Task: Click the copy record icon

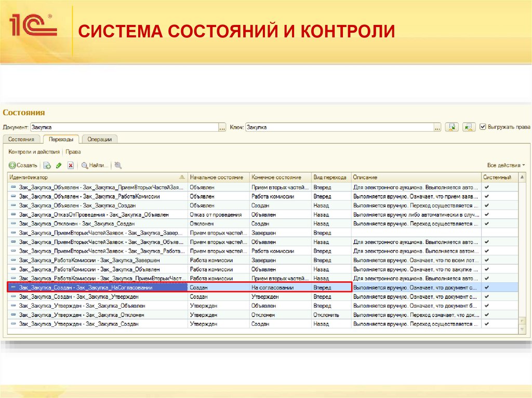Action: click(x=47, y=165)
